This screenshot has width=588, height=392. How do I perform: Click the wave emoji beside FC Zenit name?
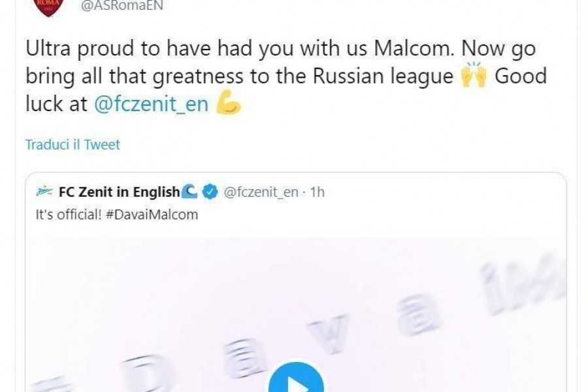point(189,191)
